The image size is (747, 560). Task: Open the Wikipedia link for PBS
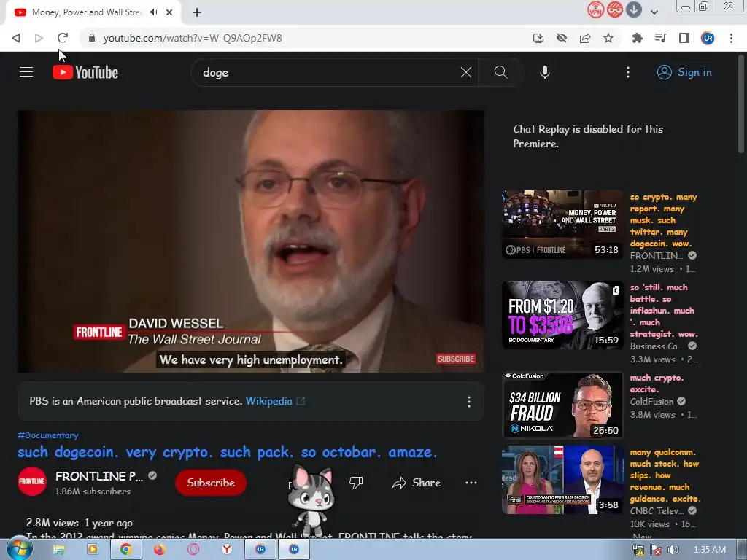[x=275, y=401]
